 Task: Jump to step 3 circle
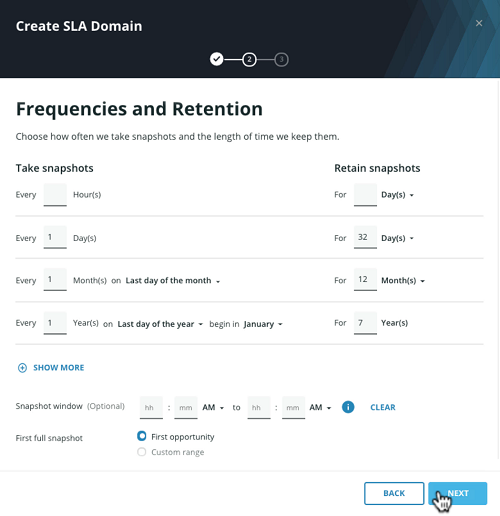coord(281,60)
